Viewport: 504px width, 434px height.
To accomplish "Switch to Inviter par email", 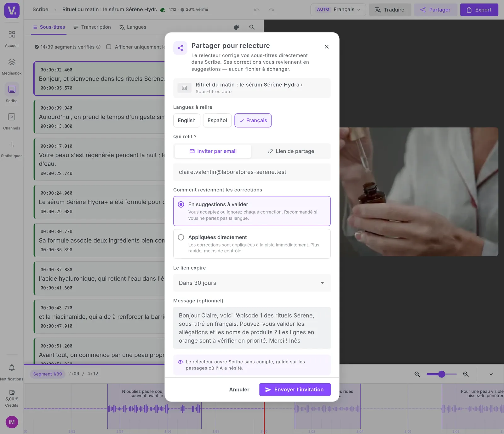I will coord(213,151).
